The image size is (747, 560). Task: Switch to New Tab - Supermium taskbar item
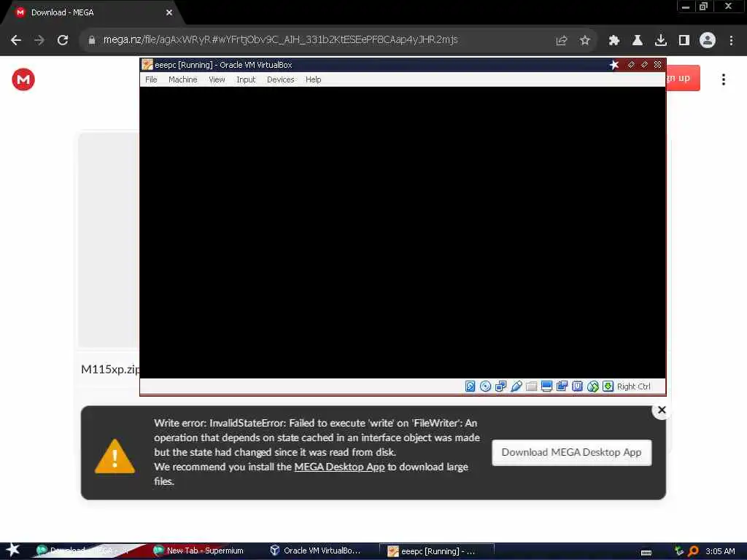(x=199, y=551)
